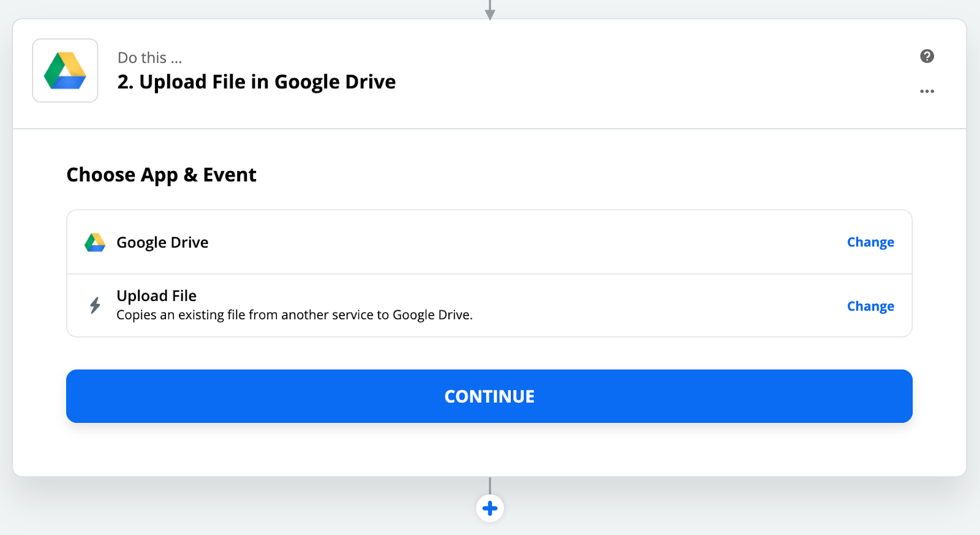Click the "Do this ..." label
Image resolution: width=980 pixels, height=535 pixels.
tap(150, 58)
